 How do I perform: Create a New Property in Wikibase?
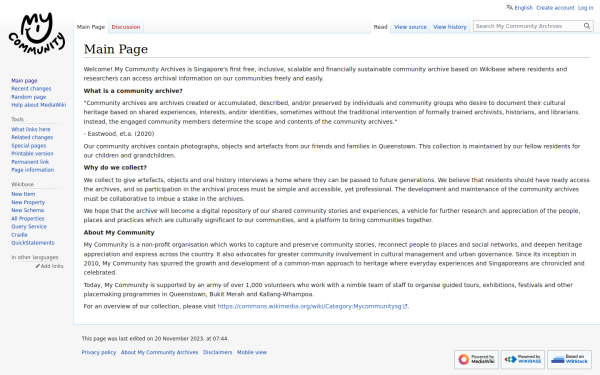point(28,202)
